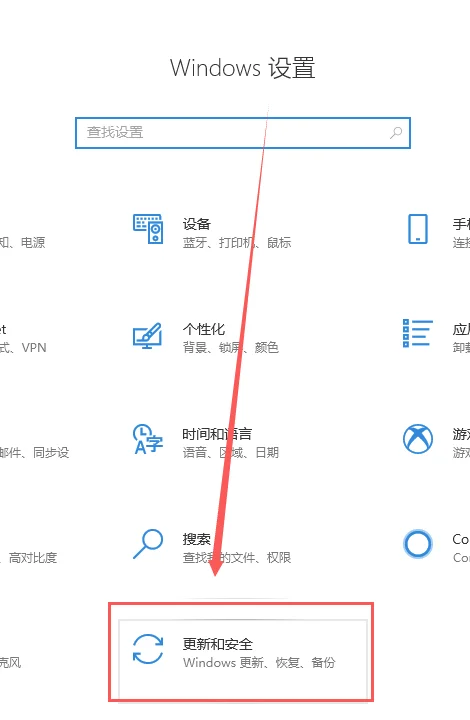This screenshot has height=720, width=470.
Task: Open the Personalization paintbrush icon
Action: point(147,336)
